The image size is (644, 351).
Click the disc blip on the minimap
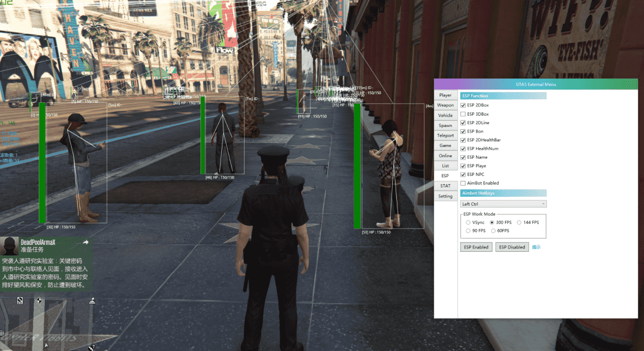(20, 300)
